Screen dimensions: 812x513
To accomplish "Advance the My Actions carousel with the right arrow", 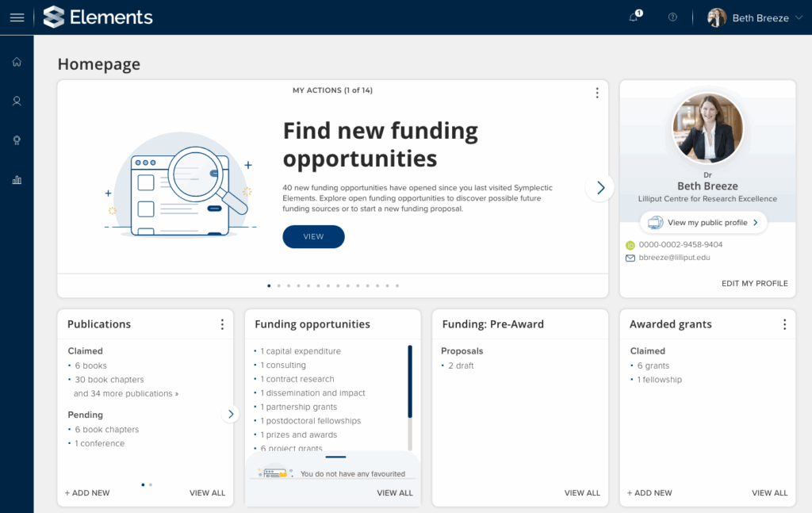I will (600, 187).
